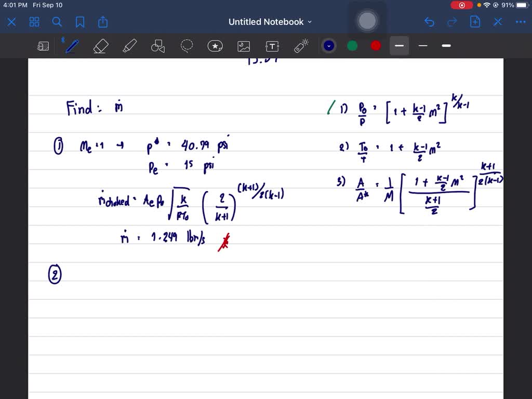Toggle bookmark for this page
Screen dimensions: 532x399
click(x=80, y=22)
